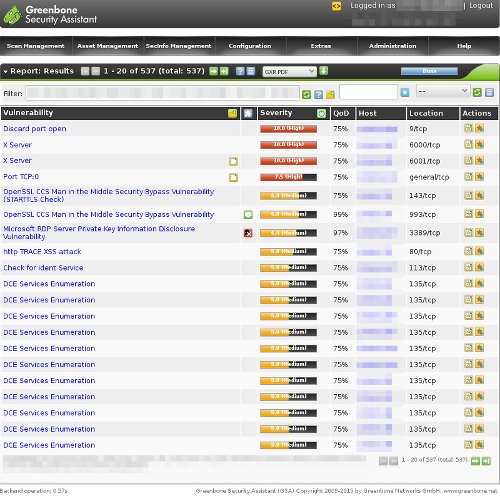Open Discard port open vulnerability
500x496 pixels.
pos(35,129)
